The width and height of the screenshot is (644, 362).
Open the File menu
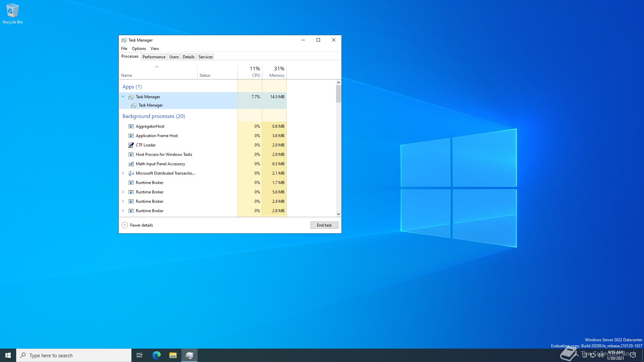(x=124, y=49)
